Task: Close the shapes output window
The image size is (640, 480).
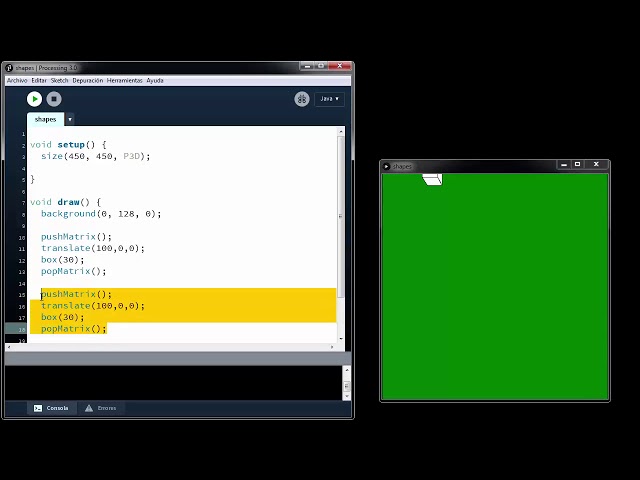Action: point(596,164)
